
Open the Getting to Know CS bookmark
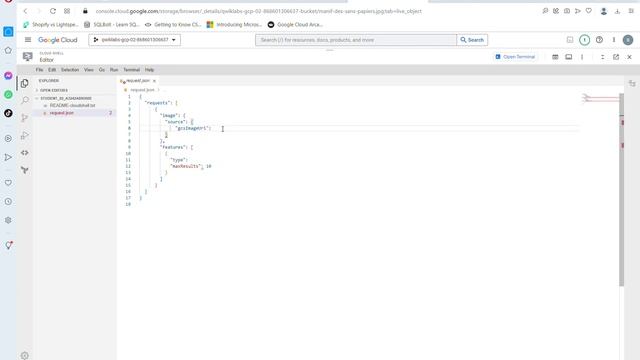tap(173, 24)
